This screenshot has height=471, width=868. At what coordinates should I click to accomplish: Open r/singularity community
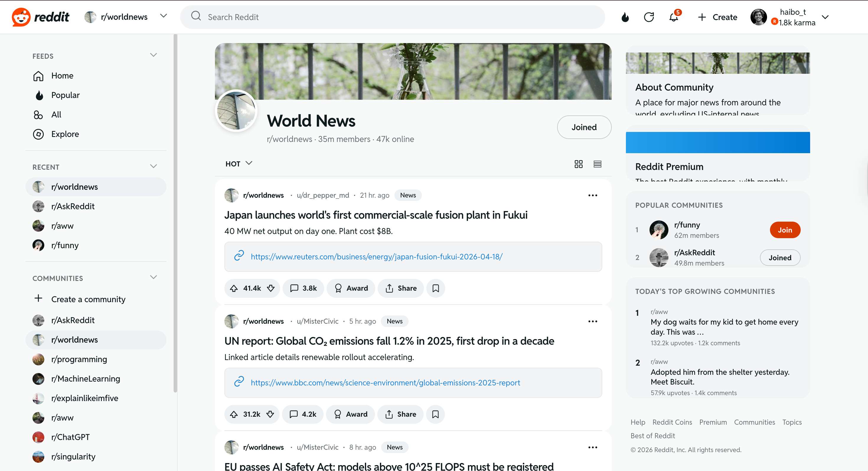[96, 457]
